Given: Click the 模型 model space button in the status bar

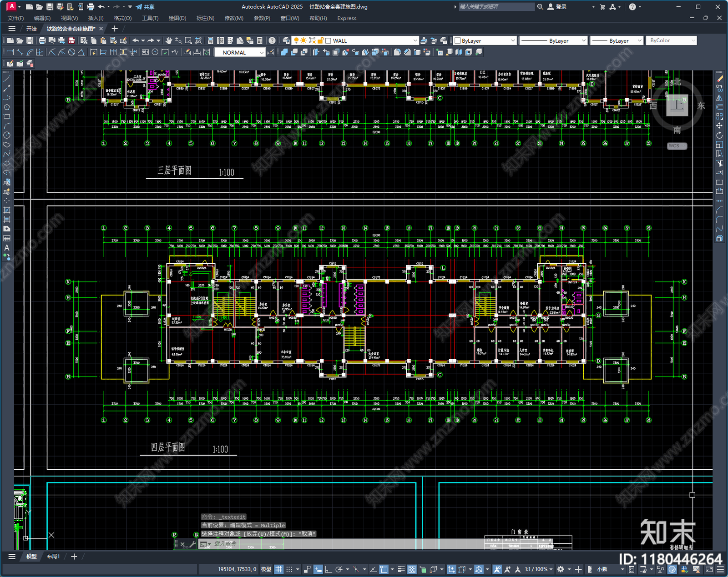Looking at the screenshot, I should click(266, 569).
